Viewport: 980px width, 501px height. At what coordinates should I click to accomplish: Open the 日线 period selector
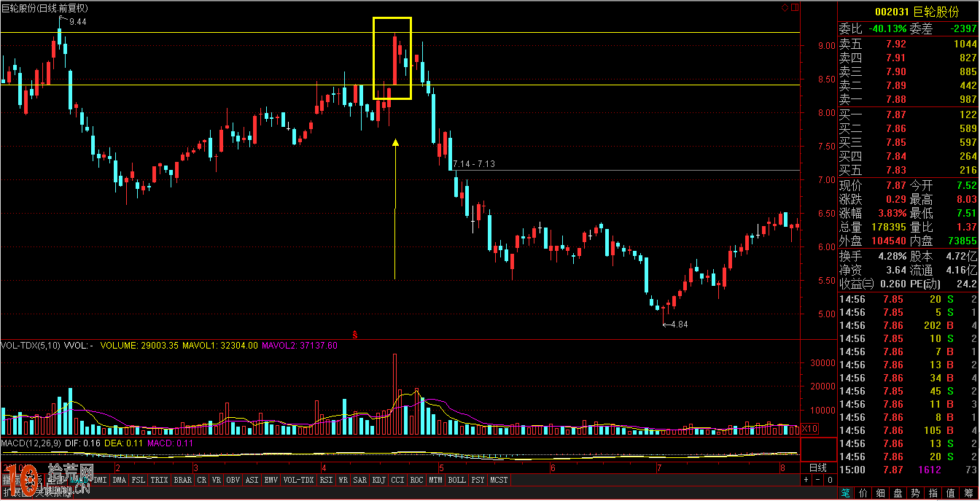point(818,467)
